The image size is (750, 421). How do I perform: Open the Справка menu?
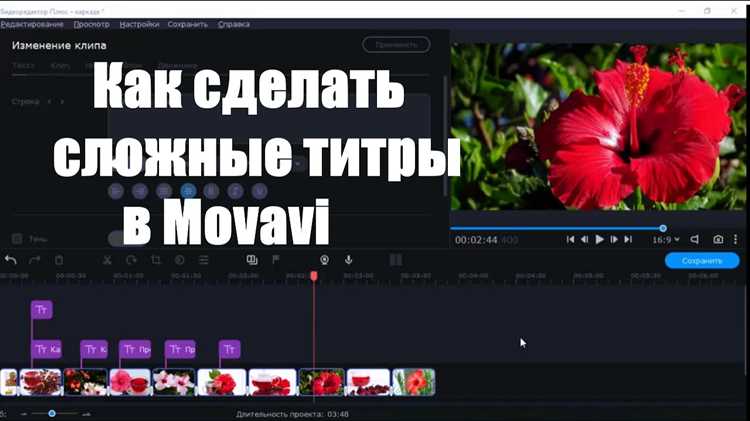point(234,24)
